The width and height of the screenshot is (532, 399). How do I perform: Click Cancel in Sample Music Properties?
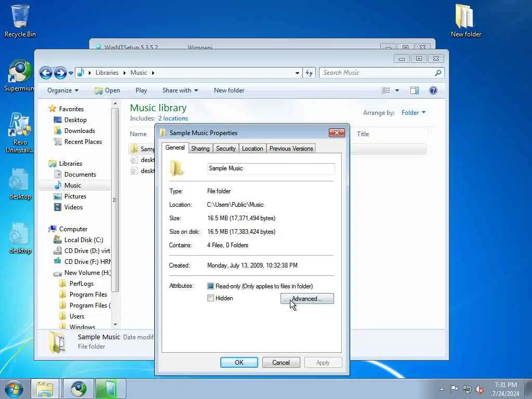coord(281,362)
